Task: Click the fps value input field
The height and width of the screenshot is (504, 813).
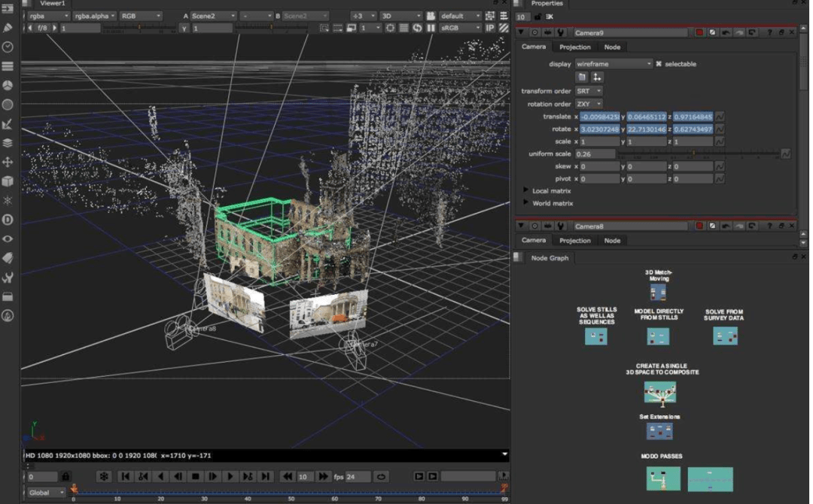Action: [x=358, y=477]
